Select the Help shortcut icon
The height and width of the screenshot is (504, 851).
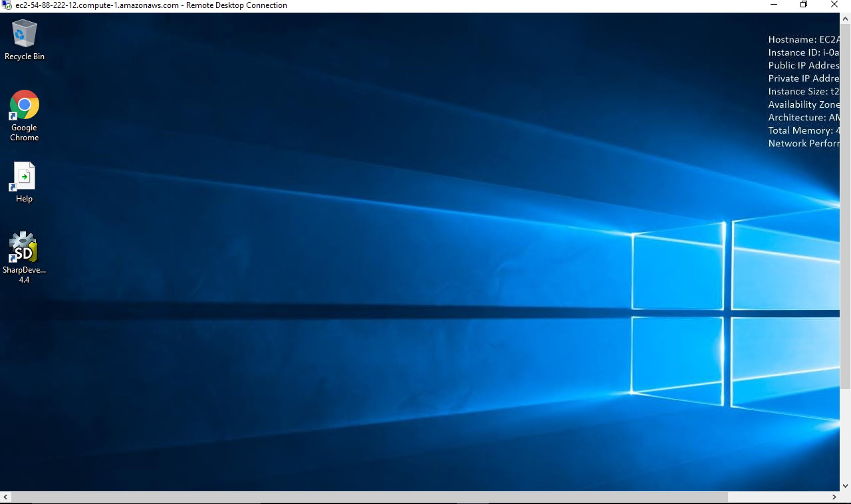tap(25, 177)
